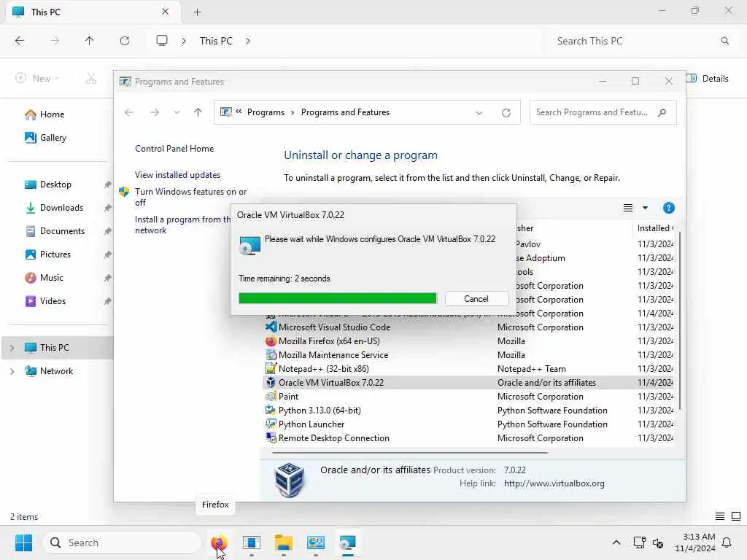Refresh the File Explorer This PC view
This screenshot has height=560, width=747.
point(124,41)
